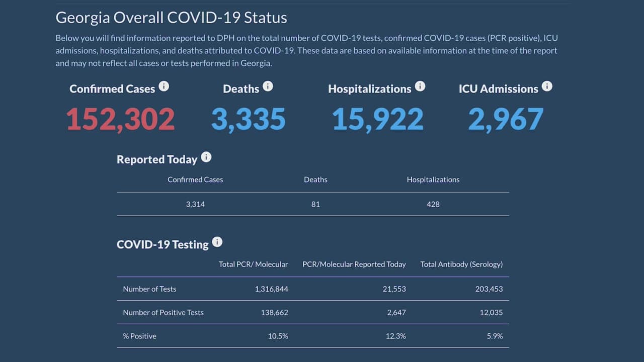Select the 428 hospitalizations reported today value
The height and width of the screenshot is (362, 644).
tap(433, 204)
